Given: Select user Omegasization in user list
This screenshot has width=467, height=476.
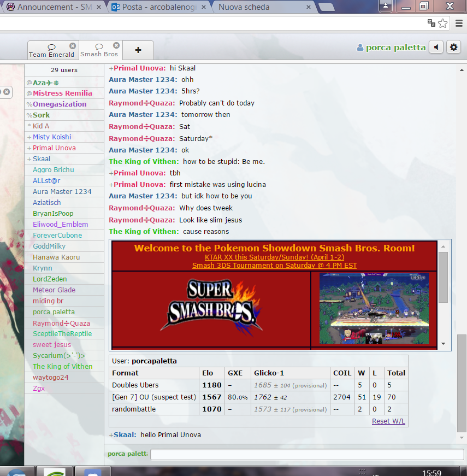Looking at the screenshot, I should click(x=64, y=104).
